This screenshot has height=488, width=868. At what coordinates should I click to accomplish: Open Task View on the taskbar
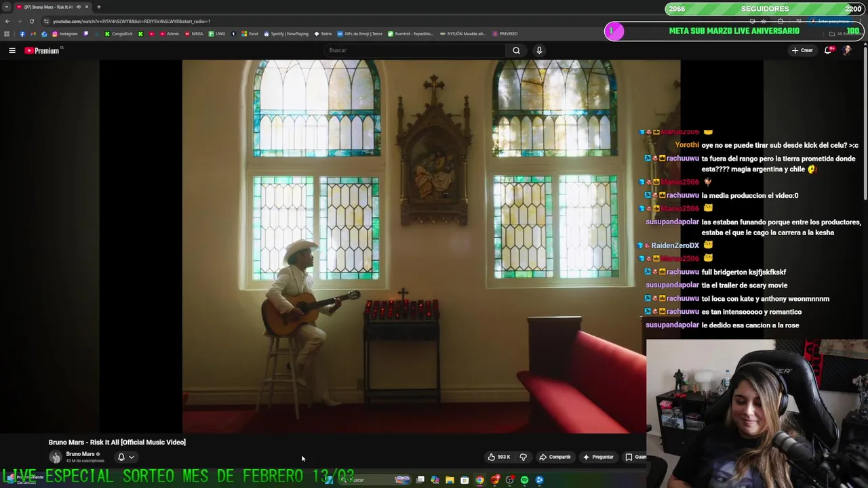tap(420, 480)
